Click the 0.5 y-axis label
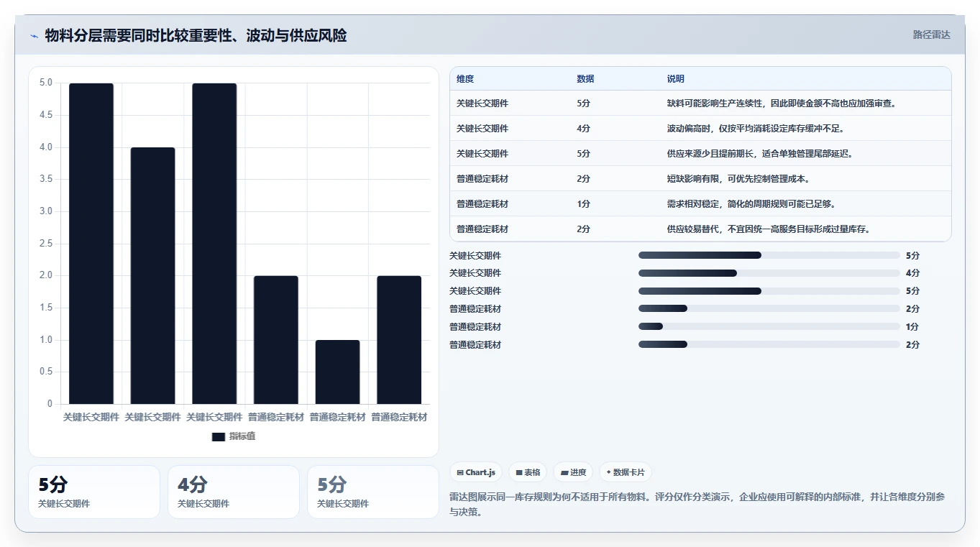Viewport: 980px width, 547px height. tap(46, 372)
